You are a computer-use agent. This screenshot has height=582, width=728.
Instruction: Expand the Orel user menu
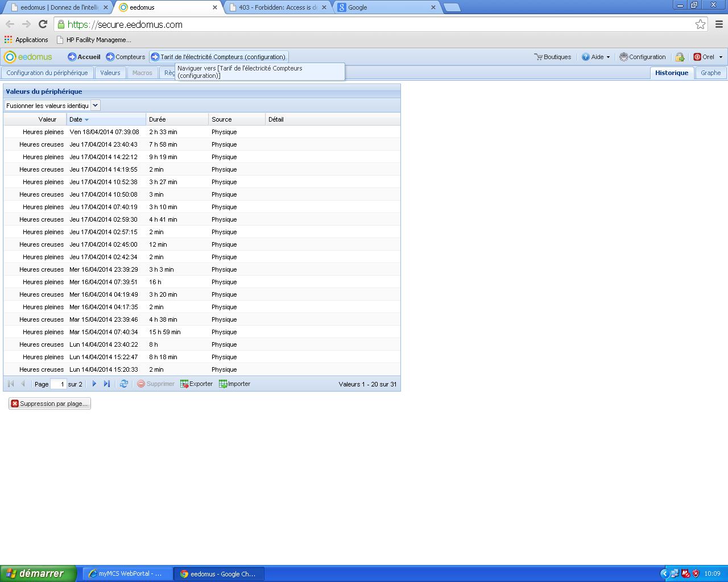pyautogui.click(x=721, y=57)
